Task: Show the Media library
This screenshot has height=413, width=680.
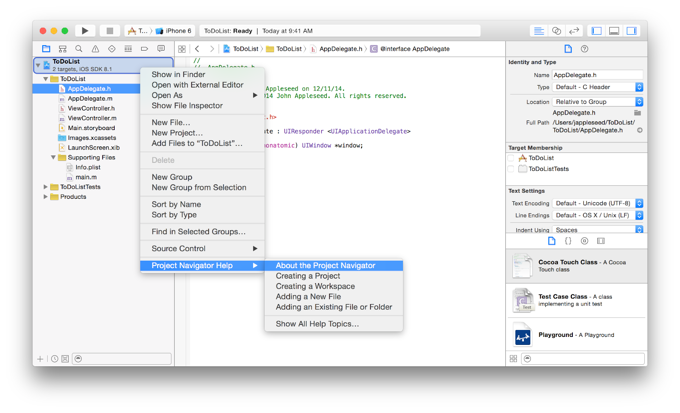Action: pyautogui.click(x=601, y=241)
